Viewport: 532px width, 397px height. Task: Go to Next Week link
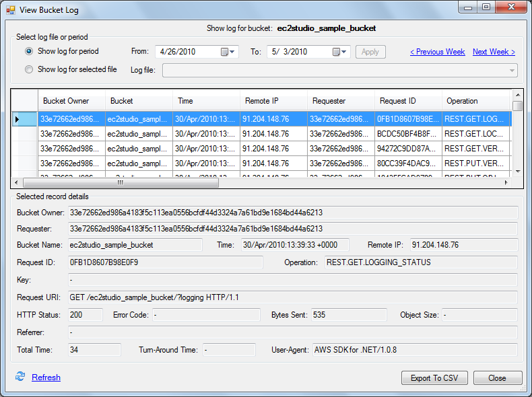(x=494, y=52)
